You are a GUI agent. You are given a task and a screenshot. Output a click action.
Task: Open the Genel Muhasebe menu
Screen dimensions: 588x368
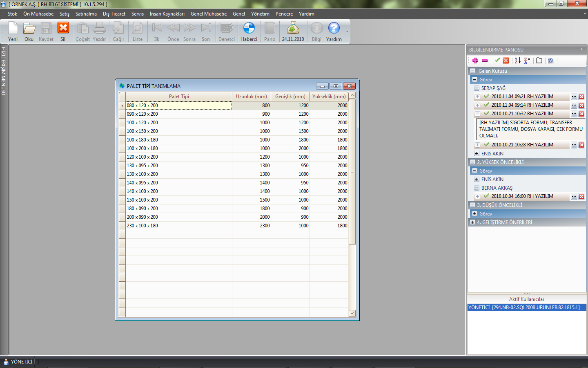point(208,14)
